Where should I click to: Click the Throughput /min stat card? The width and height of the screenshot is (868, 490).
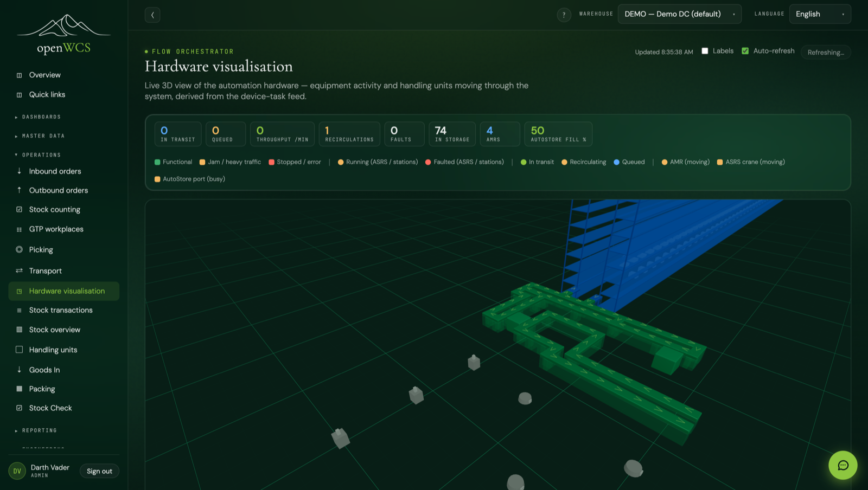[x=282, y=134]
